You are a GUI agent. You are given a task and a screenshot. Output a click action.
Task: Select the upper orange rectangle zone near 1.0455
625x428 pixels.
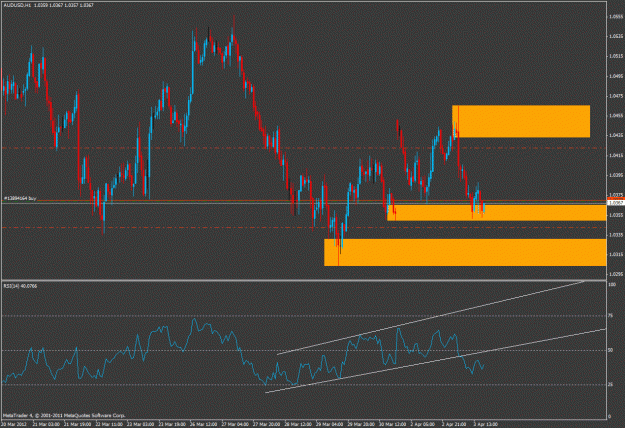point(521,122)
